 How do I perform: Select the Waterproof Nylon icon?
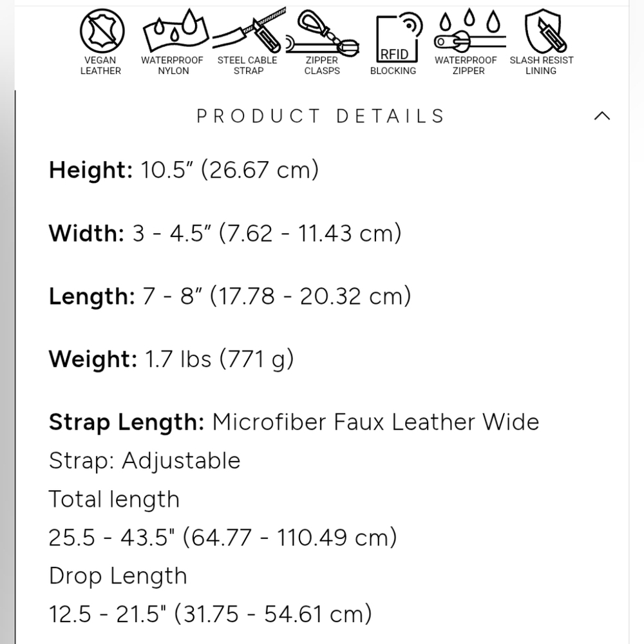175,31
